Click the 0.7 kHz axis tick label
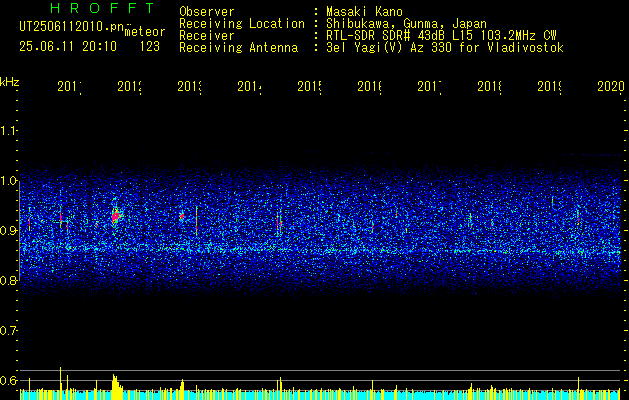 (x=8, y=331)
